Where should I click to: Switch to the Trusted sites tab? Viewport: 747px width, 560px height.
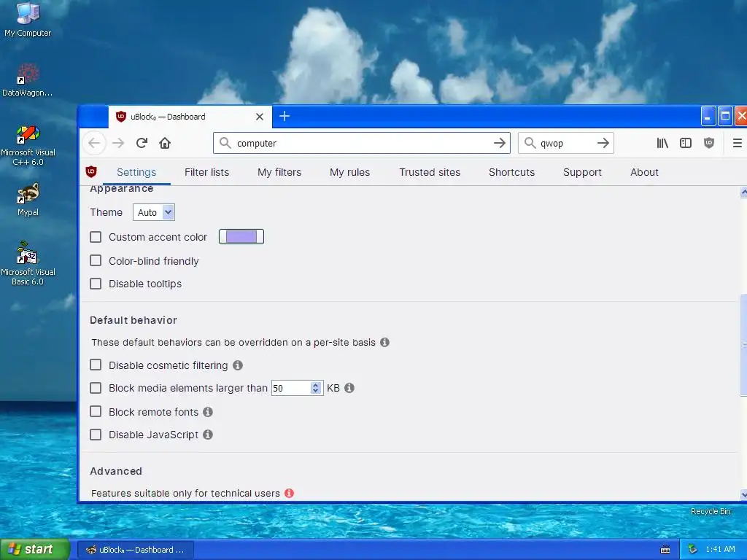tap(430, 172)
